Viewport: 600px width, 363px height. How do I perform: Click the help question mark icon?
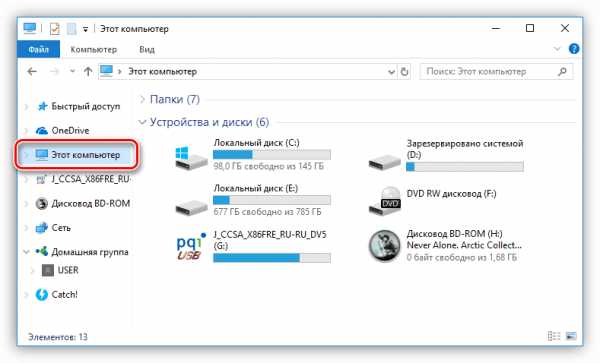pos(574,49)
